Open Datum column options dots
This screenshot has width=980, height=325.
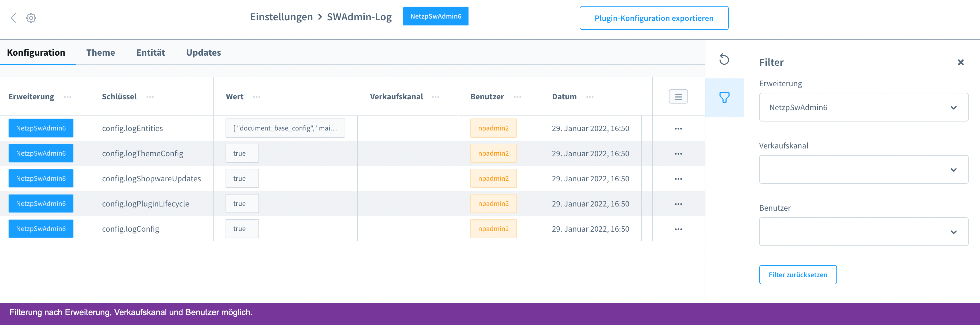(x=590, y=97)
